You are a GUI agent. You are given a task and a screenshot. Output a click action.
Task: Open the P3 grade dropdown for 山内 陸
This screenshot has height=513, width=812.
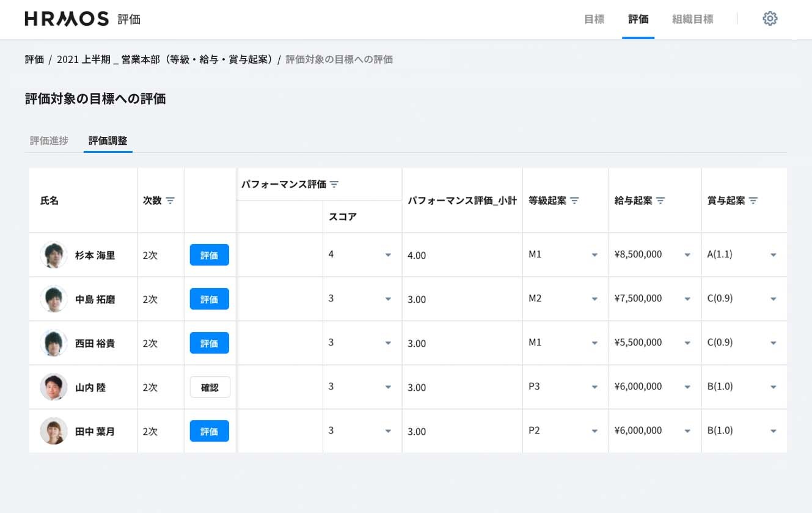[x=594, y=387]
